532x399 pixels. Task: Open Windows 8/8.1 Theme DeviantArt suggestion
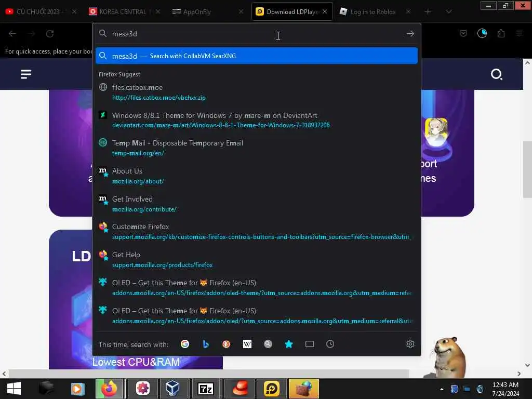pyautogui.click(x=257, y=120)
